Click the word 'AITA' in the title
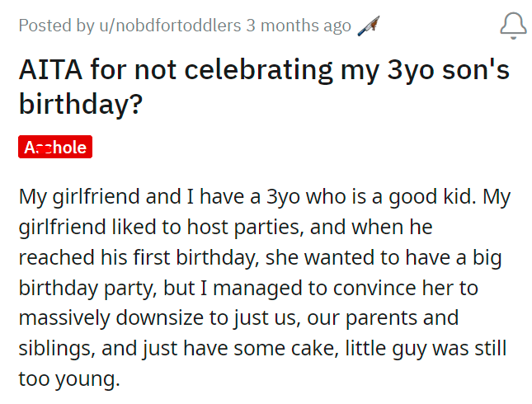The width and height of the screenshot is (532, 404). [x=50, y=70]
